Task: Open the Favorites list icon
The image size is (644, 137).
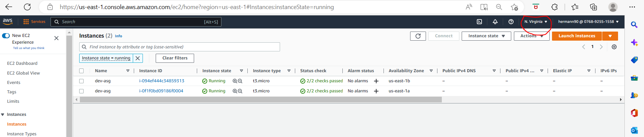Action: [575, 7]
